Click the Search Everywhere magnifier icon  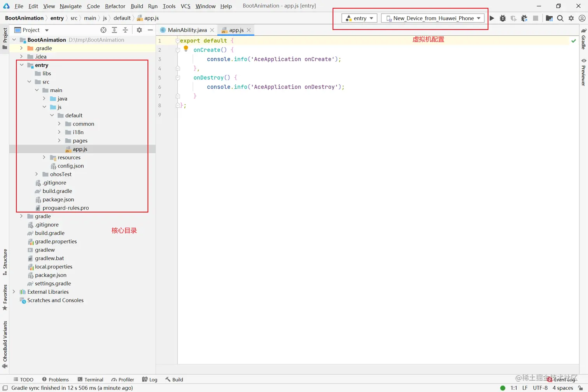tap(560, 18)
